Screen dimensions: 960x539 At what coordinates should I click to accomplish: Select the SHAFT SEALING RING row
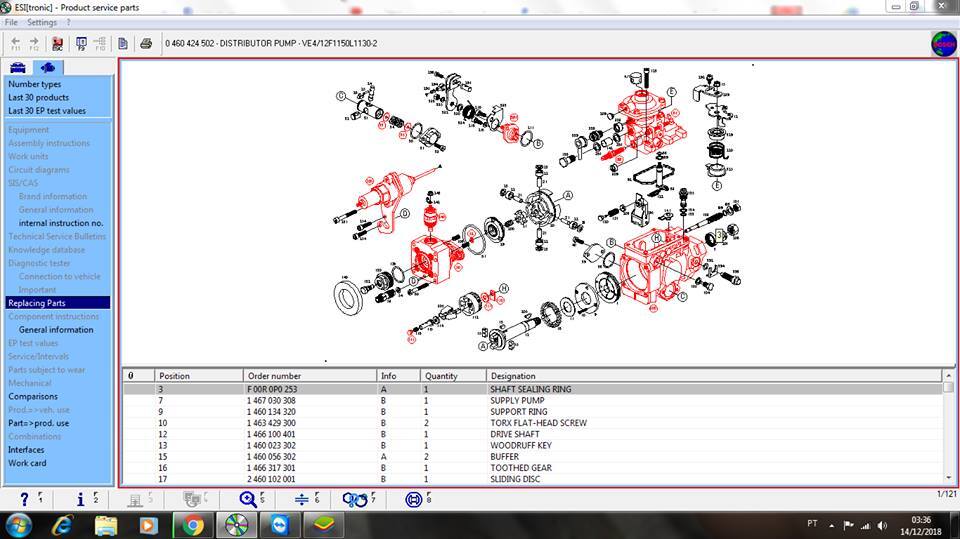pos(532,389)
